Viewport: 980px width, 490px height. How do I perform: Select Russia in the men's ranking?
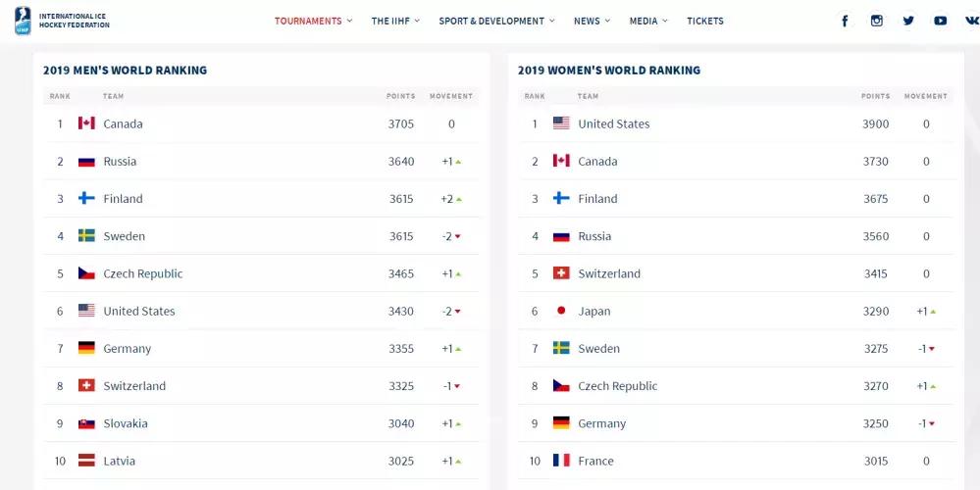pyautogui.click(x=120, y=162)
